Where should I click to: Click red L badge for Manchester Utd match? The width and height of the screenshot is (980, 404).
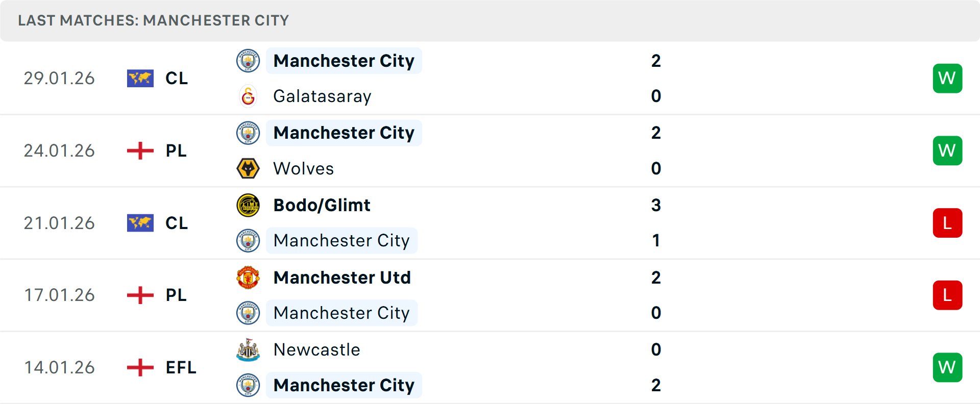(x=947, y=295)
